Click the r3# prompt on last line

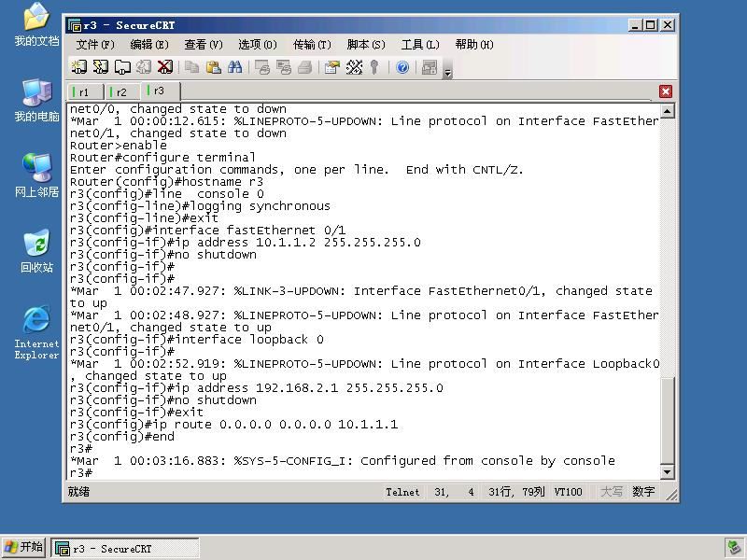[81, 473]
